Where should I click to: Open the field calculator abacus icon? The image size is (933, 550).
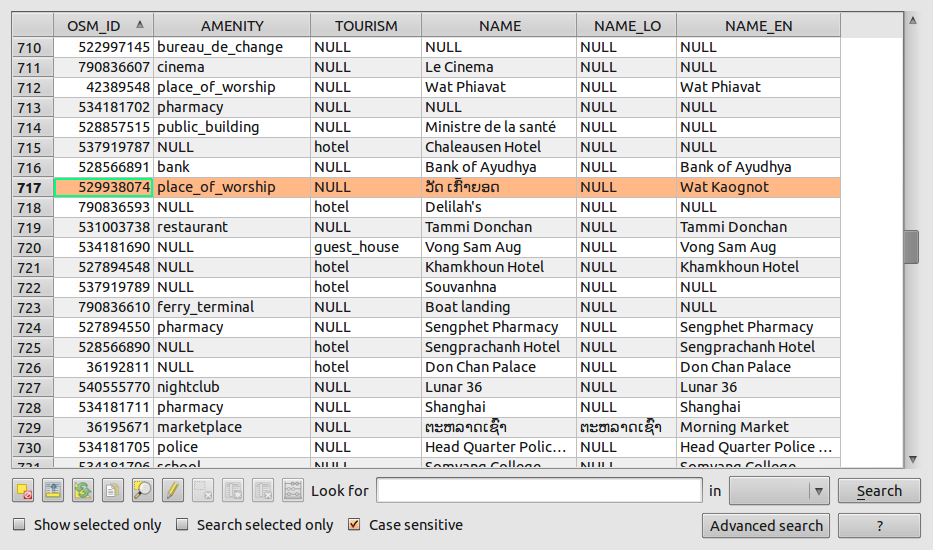pyautogui.click(x=293, y=490)
